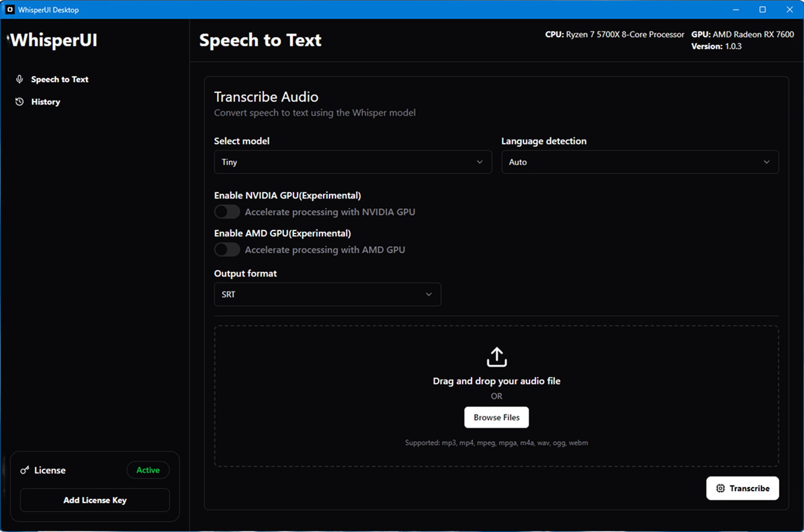Click the chip icon inside the Transcribe button
The width and height of the screenshot is (804, 532).
tap(720, 488)
